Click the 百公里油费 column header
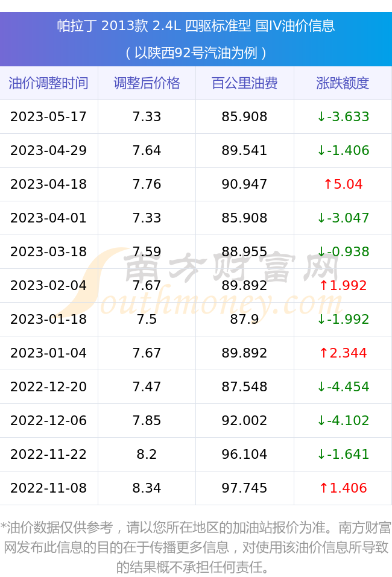392x577 pixels. coord(244,83)
